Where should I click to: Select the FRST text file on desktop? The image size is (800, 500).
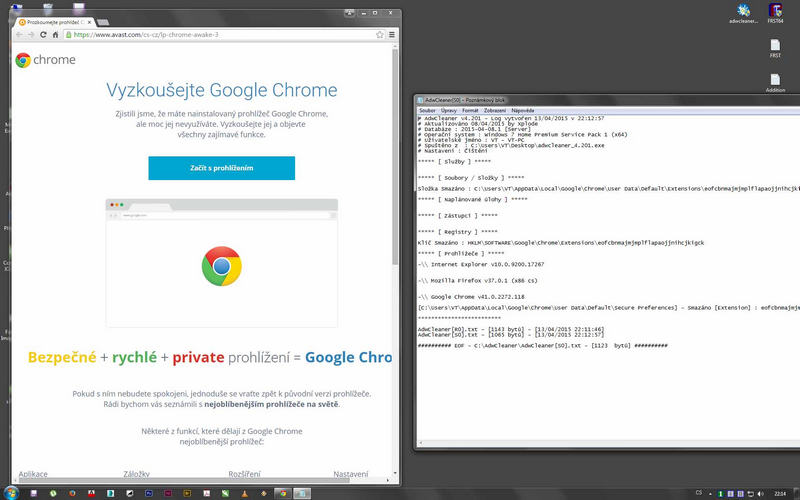click(x=775, y=47)
